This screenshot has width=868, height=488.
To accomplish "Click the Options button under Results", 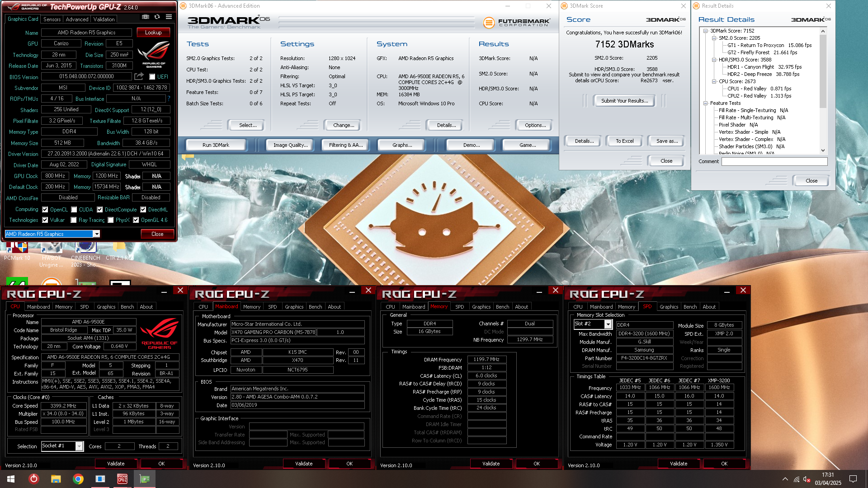I will 535,125.
